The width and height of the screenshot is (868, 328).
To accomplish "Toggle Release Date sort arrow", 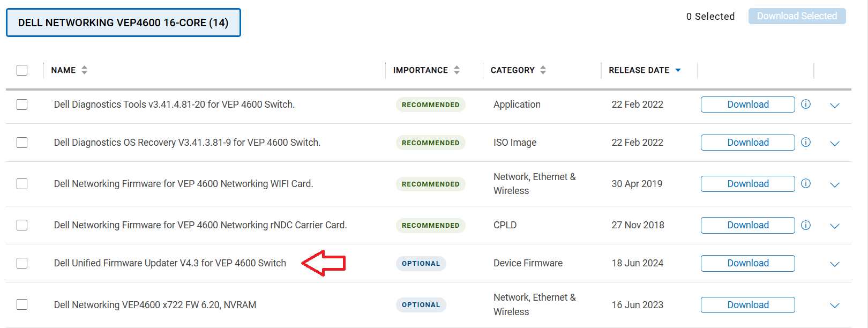I will click(x=678, y=70).
